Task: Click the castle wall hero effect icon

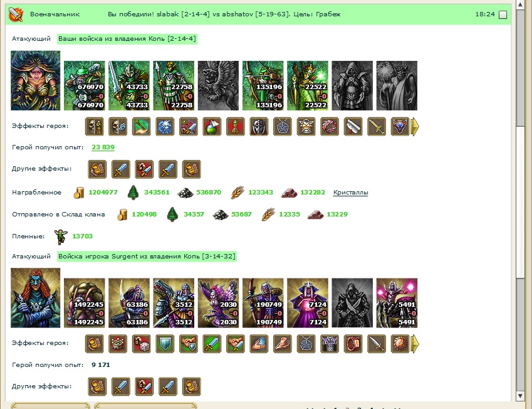Action: click(118, 344)
